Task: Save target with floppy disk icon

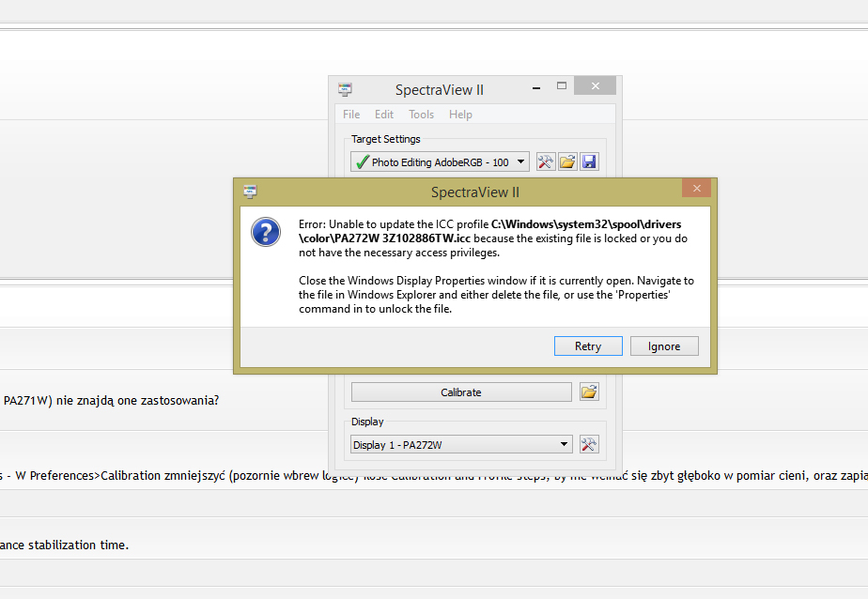Action: pos(590,161)
